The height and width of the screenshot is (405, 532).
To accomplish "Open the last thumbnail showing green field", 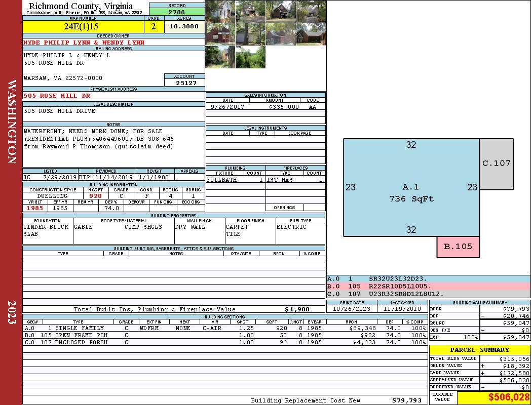I will click(250, 57).
